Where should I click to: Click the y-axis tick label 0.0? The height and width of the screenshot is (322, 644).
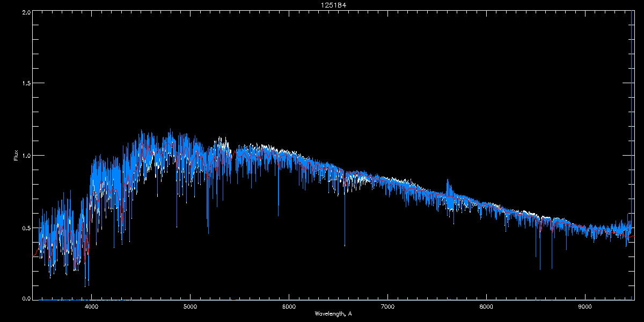[x=26, y=298]
